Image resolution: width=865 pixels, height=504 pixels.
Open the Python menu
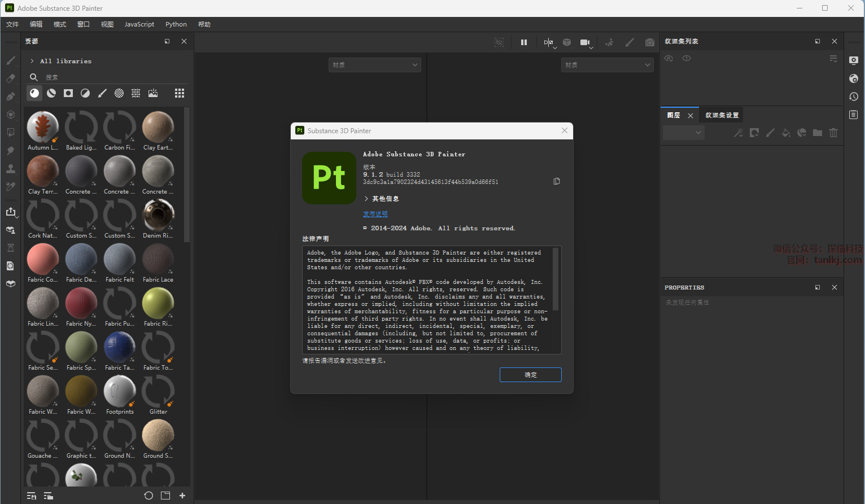(x=176, y=24)
